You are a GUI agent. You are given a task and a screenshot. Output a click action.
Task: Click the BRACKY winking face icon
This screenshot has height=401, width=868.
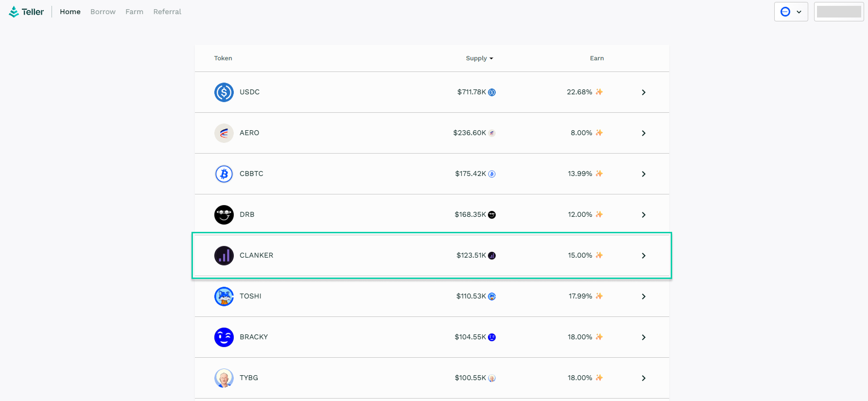[224, 337]
